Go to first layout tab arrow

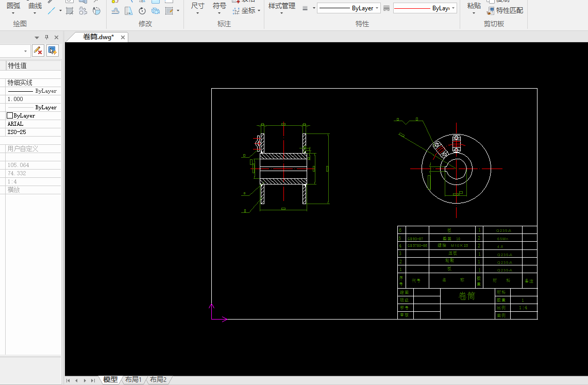pos(68,380)
